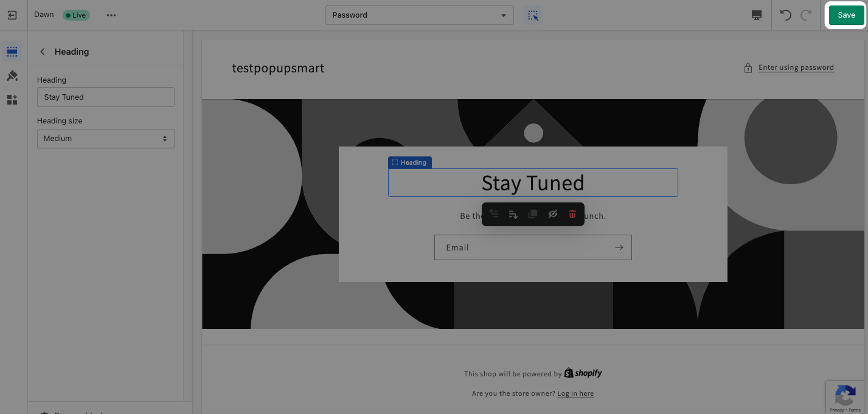Click the Shopify logo in footer

coord(583,373)
